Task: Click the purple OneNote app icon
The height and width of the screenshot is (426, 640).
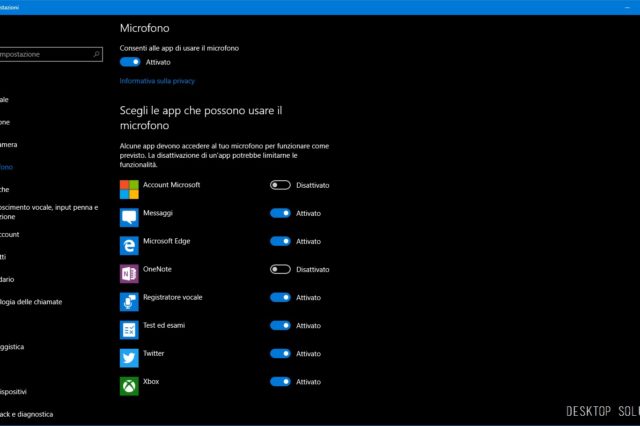Action: [129, 273]
